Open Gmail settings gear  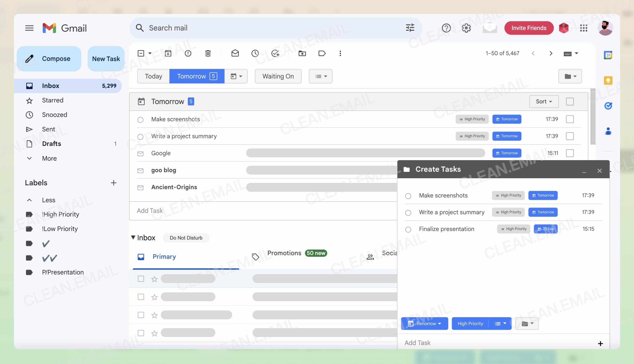click(466, 28)
